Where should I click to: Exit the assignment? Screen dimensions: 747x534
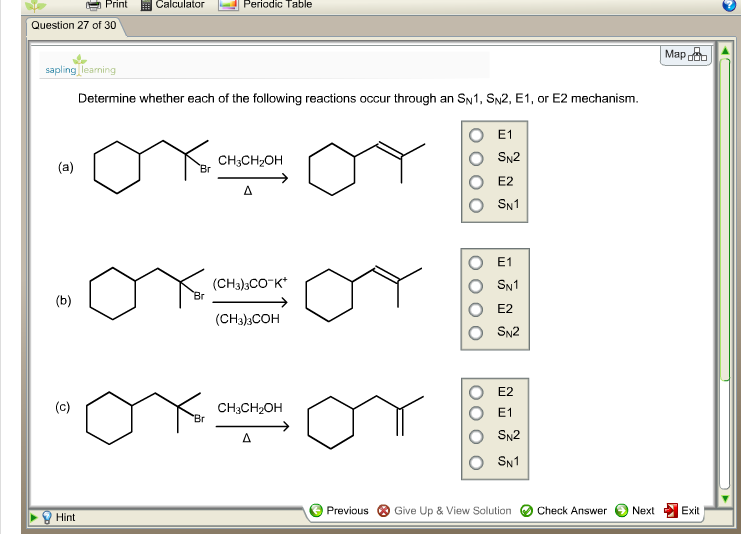[682, 511]
